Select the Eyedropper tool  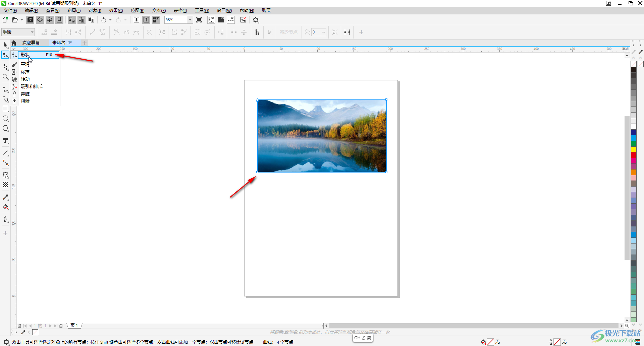(5, 197)
